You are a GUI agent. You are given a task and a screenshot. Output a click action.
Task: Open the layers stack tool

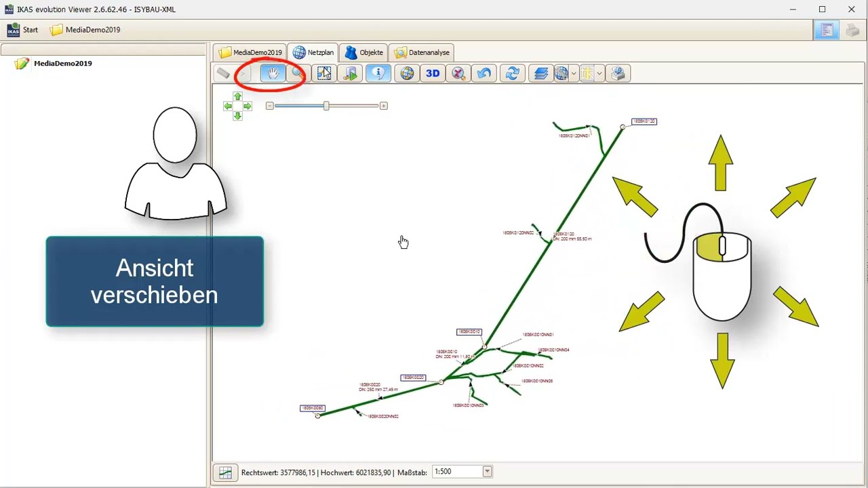[x=541, y=73]
